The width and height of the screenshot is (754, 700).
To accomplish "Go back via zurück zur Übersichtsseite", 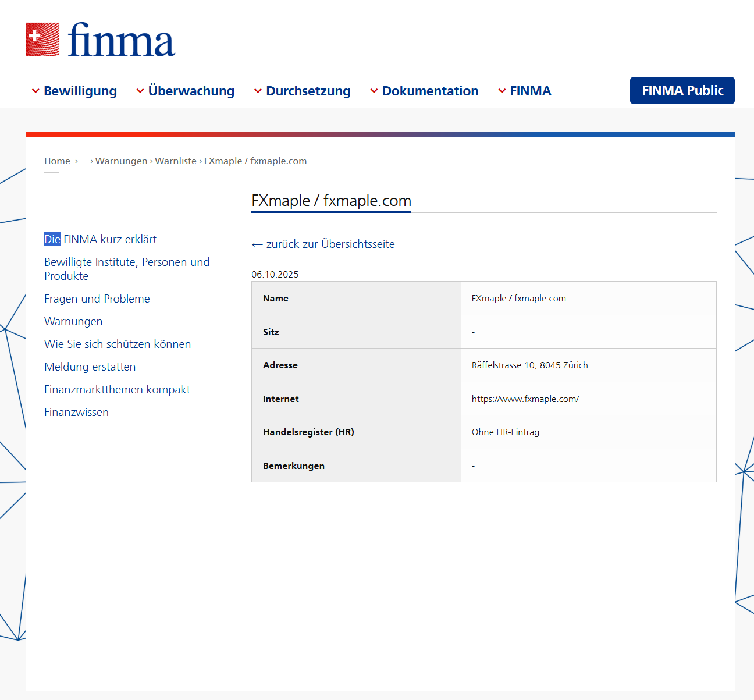I will click(x=323, y=244).
